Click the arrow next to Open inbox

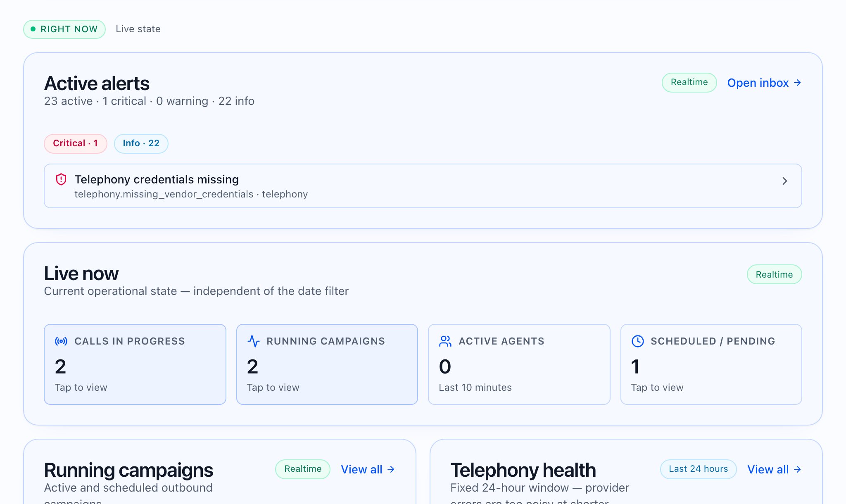click(x=798, y=83)
